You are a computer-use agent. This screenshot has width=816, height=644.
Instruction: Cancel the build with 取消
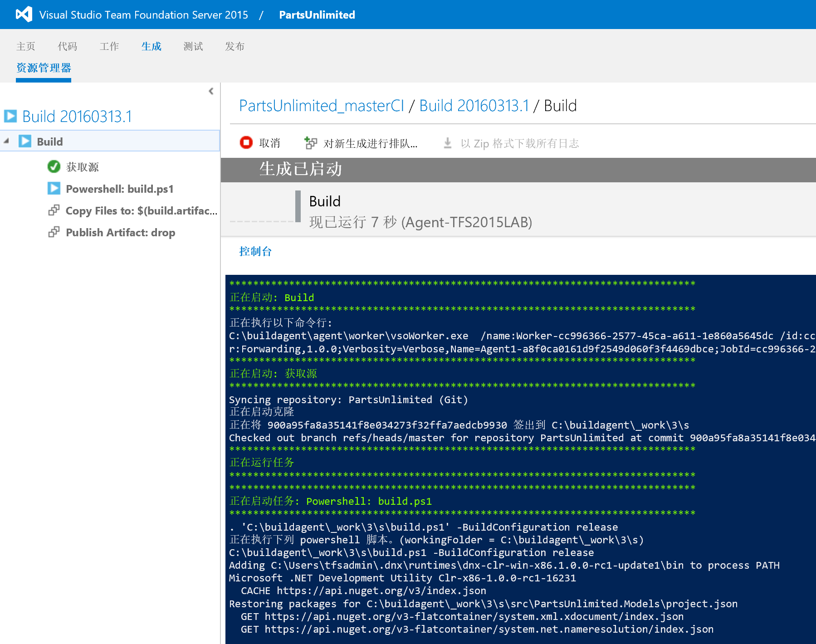270,143
